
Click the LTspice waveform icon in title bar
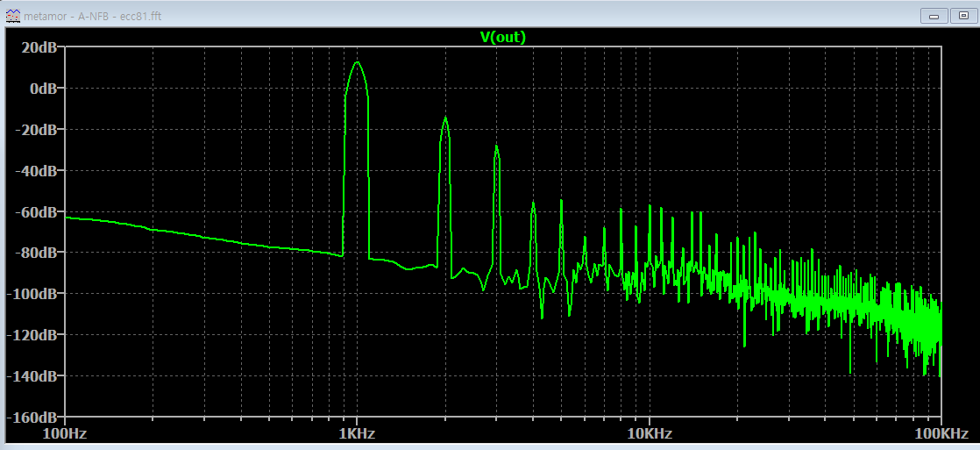click(x=12, y=16)
